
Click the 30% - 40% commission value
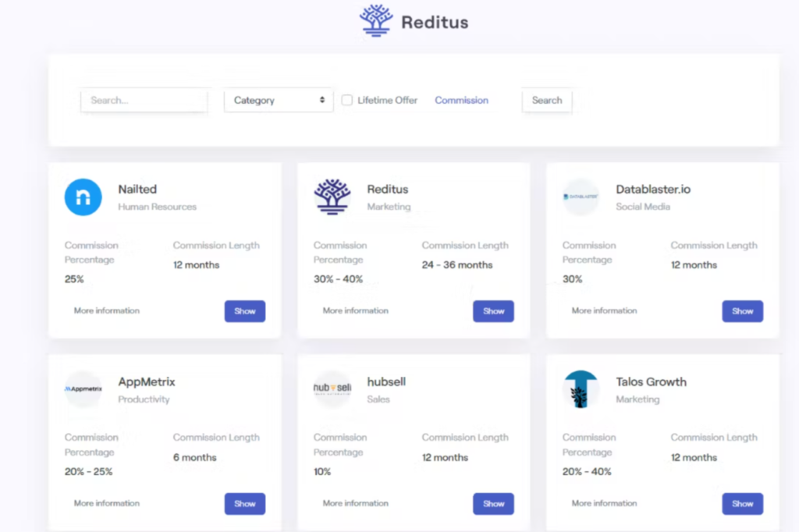point(339,278)
